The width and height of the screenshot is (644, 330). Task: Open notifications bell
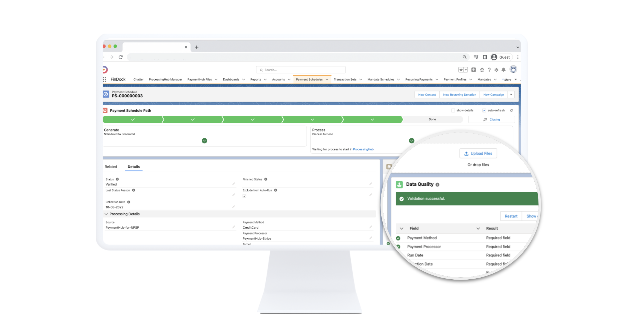(x=503, y=70)
